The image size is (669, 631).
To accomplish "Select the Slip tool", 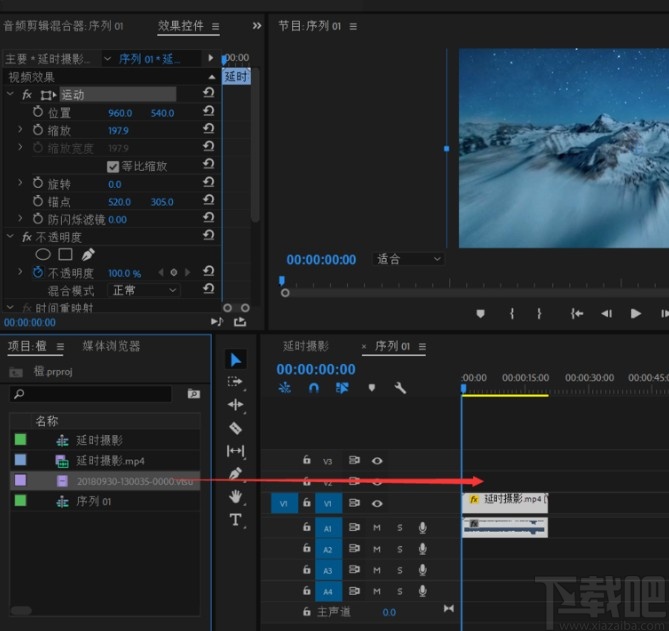I will point(236,451).
